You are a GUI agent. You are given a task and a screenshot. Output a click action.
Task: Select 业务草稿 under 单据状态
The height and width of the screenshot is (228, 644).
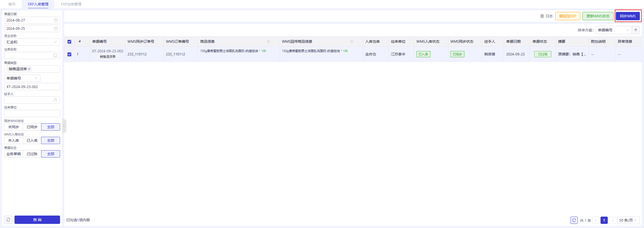click(13, 154)
